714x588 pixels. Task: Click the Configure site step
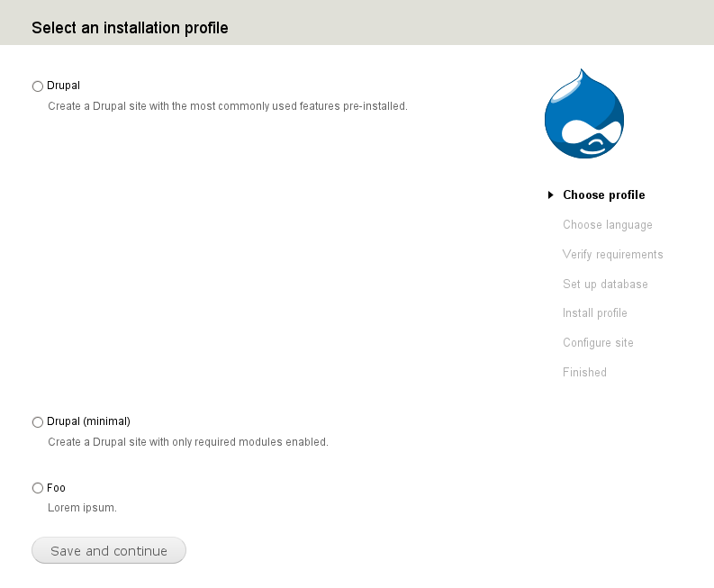click(598, 343)
